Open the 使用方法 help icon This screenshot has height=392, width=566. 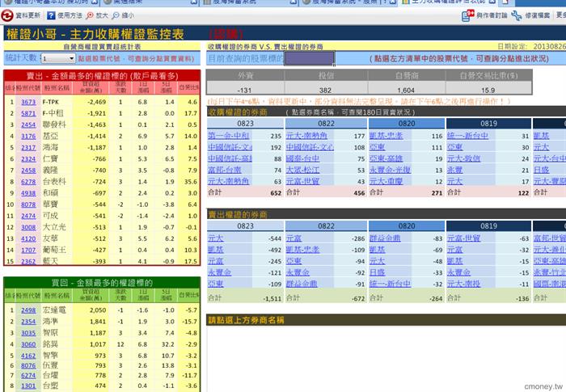click(x=51, y=15)
